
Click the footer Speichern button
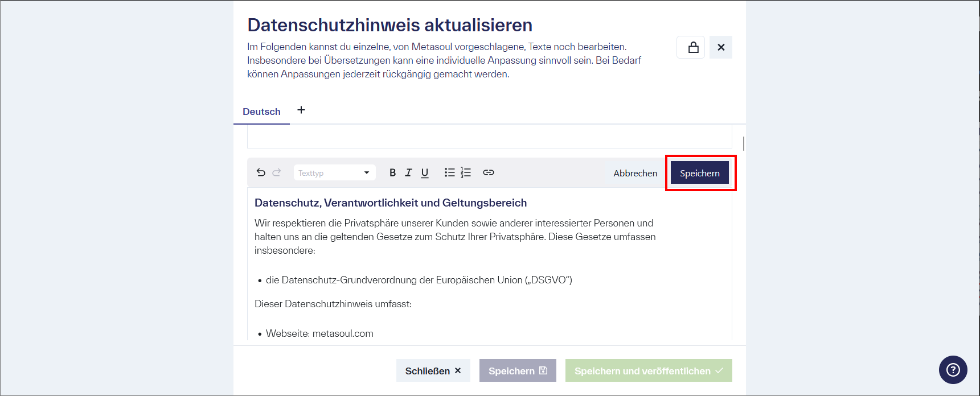pos(518,370)
